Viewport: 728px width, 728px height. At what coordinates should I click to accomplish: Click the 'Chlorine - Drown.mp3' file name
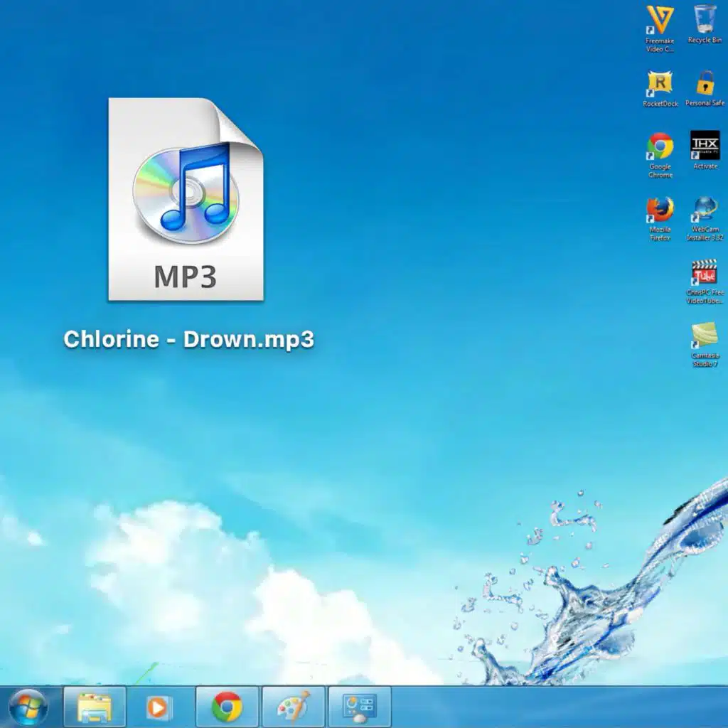[x=188, y=338]
